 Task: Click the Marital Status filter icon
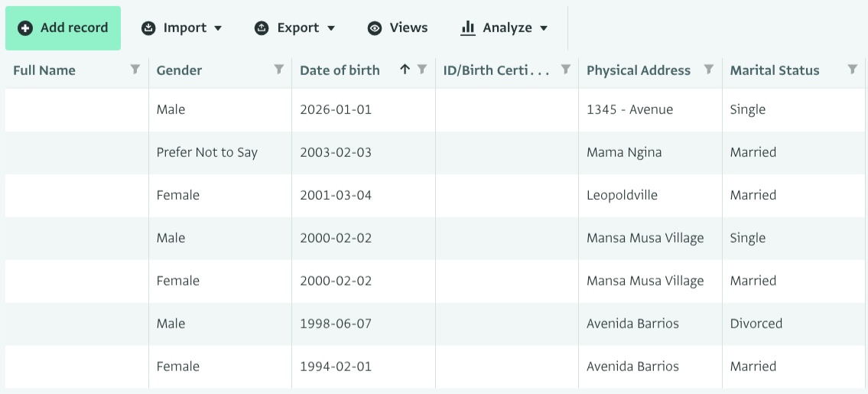[x=853, y=70]
